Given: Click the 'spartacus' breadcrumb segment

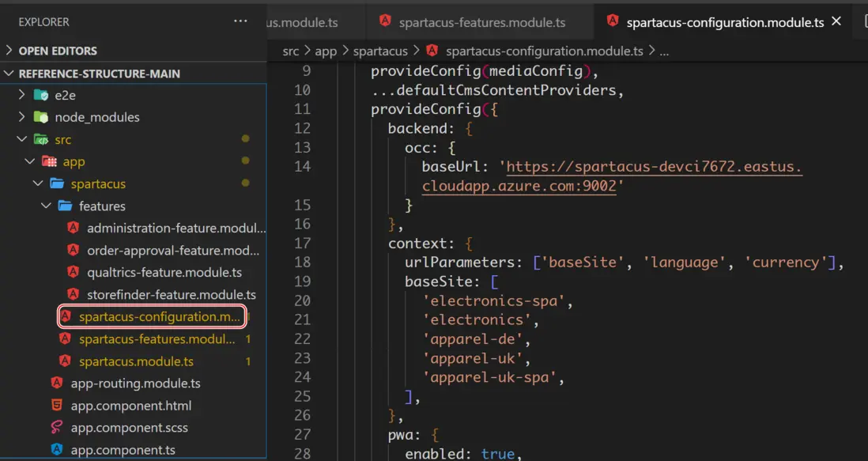Looking at the screenshot, I should 380,51.
